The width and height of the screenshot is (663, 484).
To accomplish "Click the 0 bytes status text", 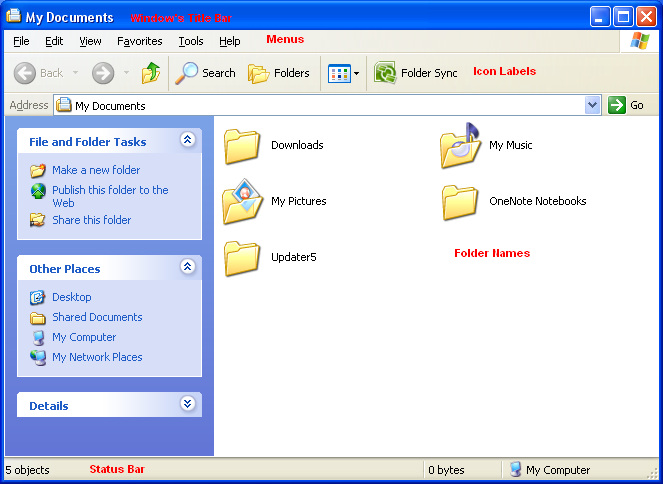I will click(446, 470).
